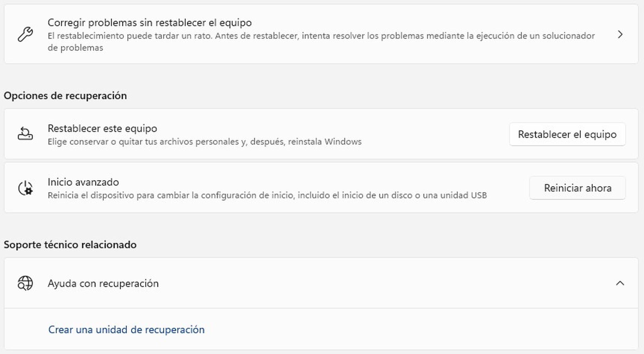Click the advanced startup gear-power icon
Image resolution: width=644 pixels, height=354 pixels.
(x=26, y=188)
